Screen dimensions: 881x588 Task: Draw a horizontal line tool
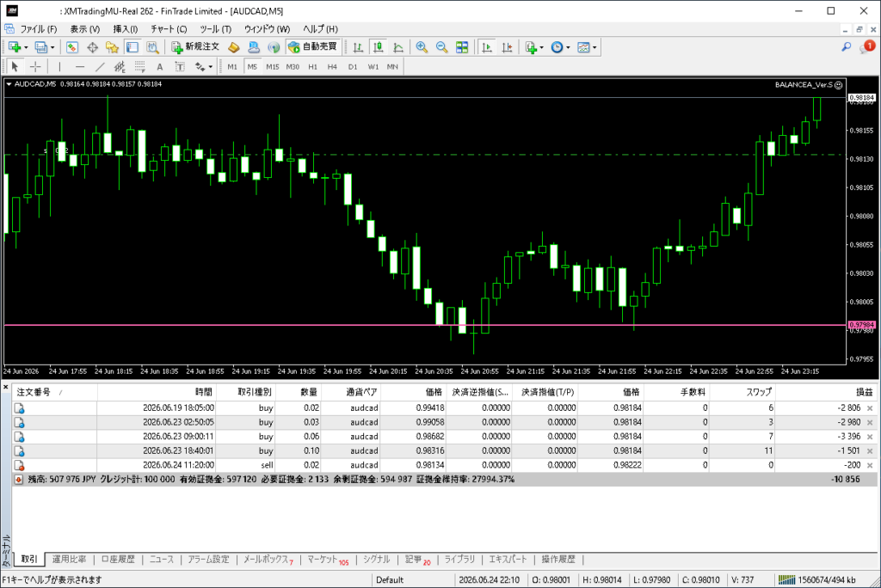tap(80, 67)
